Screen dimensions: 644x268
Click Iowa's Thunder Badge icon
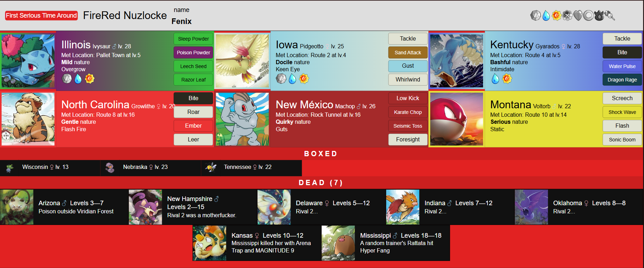(304, 79)
